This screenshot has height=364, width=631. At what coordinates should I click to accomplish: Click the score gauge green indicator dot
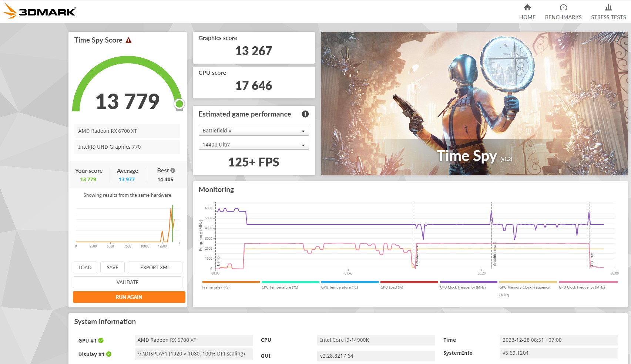coord(179,104)
